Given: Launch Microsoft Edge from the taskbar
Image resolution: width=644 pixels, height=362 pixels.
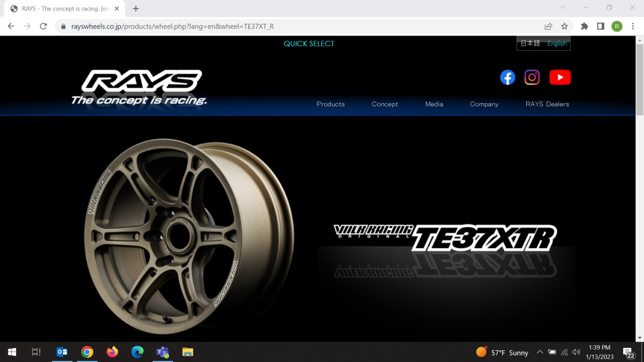Looking at the screenshot, I should pyautogui.click(x=137, y=352).
